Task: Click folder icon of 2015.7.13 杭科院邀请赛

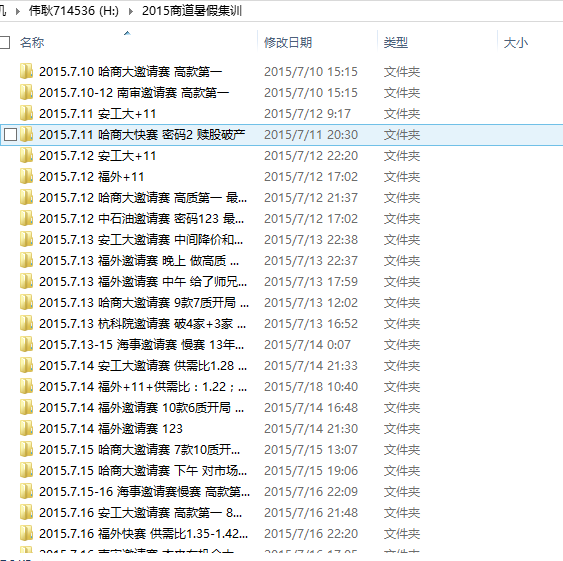Action: (27, 323)
